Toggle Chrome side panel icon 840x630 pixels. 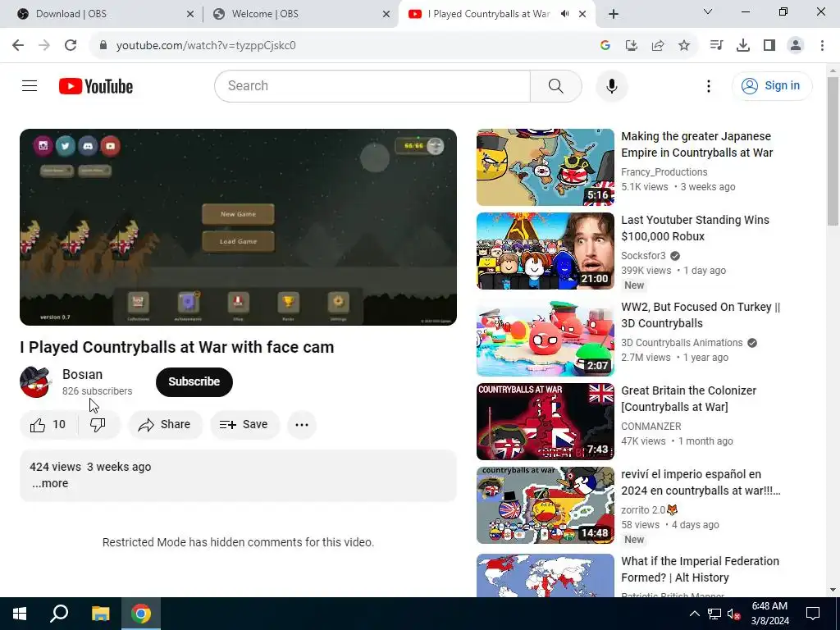(769, 45)
